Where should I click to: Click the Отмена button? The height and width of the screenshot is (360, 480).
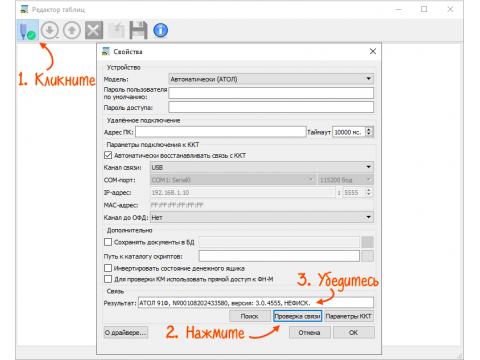point(310,333)
